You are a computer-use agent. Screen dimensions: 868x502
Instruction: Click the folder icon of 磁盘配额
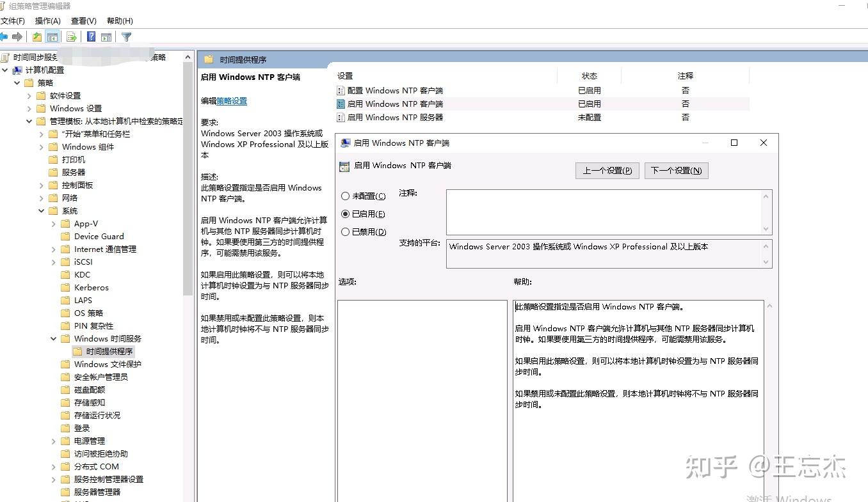click(x=65, y=390)
